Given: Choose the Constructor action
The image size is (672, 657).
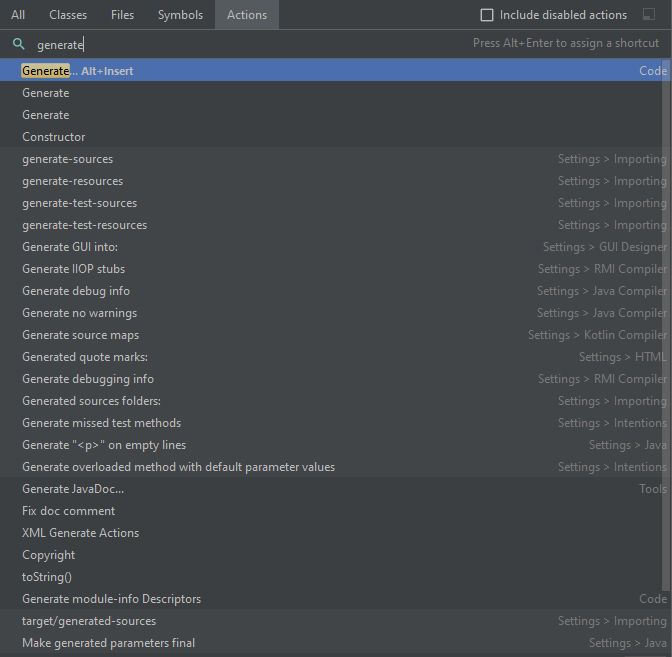Looking at the screenshot, I should (335, 137).
